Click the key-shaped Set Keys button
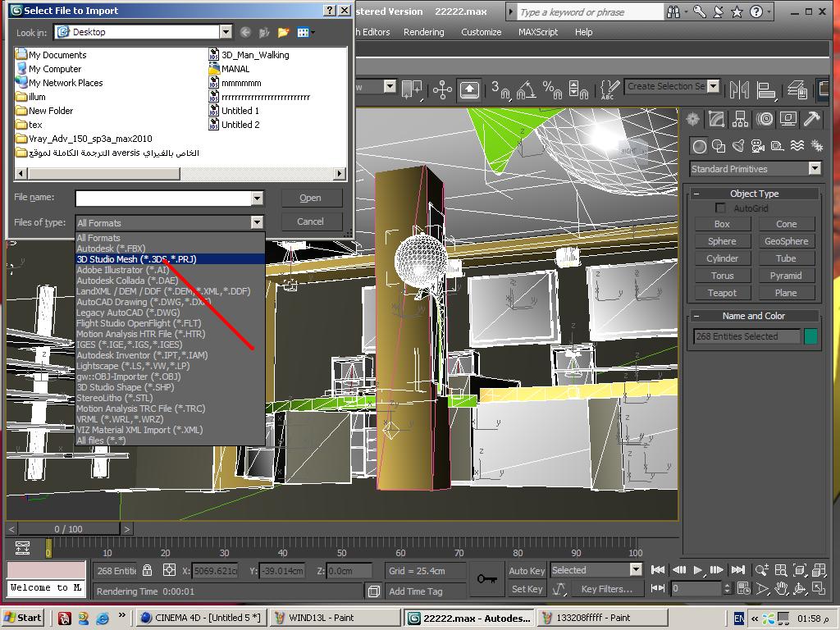 click(x=486, y=578)
